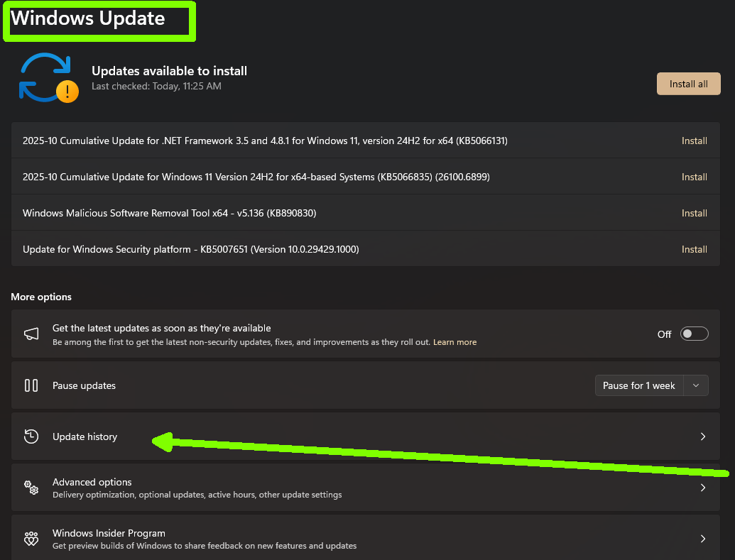Open the Learn more link
Screen dimensions: 735x560
click(454, 342)
